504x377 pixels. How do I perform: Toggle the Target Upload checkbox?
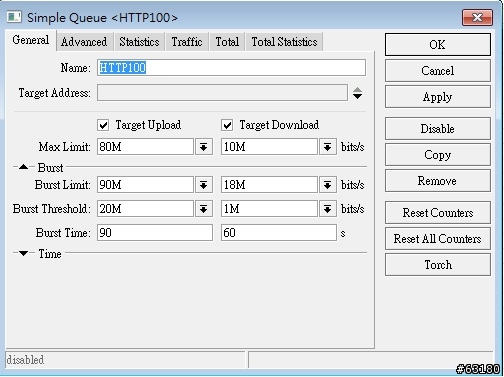pos(103,125)
